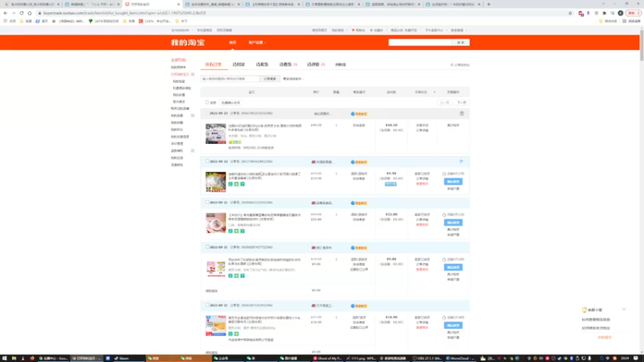This screenshot has width=644, height=362.
Task: Reload the page with the browser refresh icon
Action: click(22, 13)
